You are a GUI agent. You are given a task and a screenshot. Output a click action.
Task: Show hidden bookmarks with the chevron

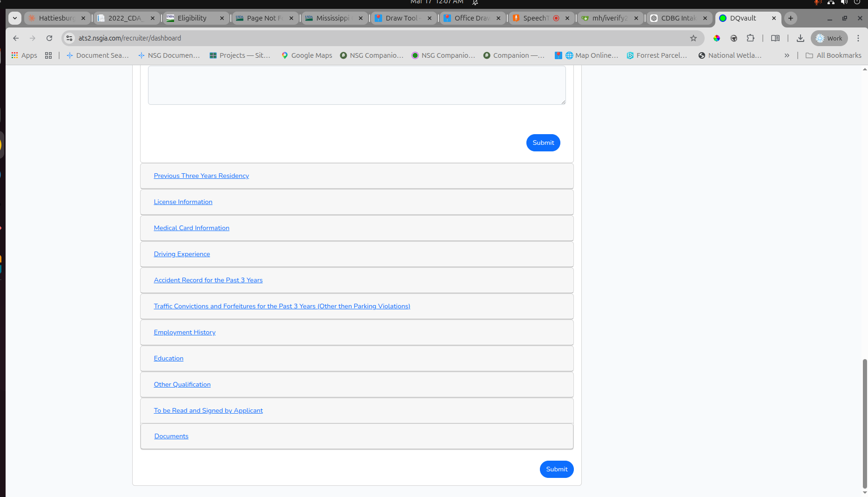787,55
